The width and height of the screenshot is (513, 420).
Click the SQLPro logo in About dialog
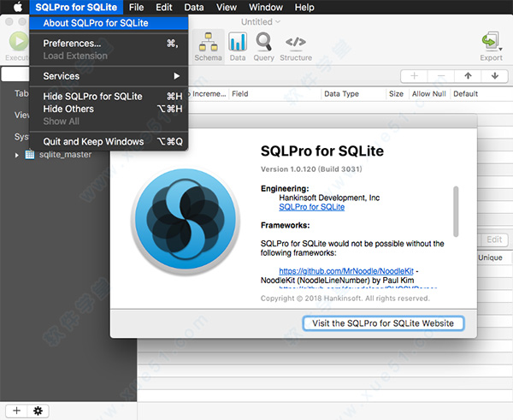coord(186,222)
